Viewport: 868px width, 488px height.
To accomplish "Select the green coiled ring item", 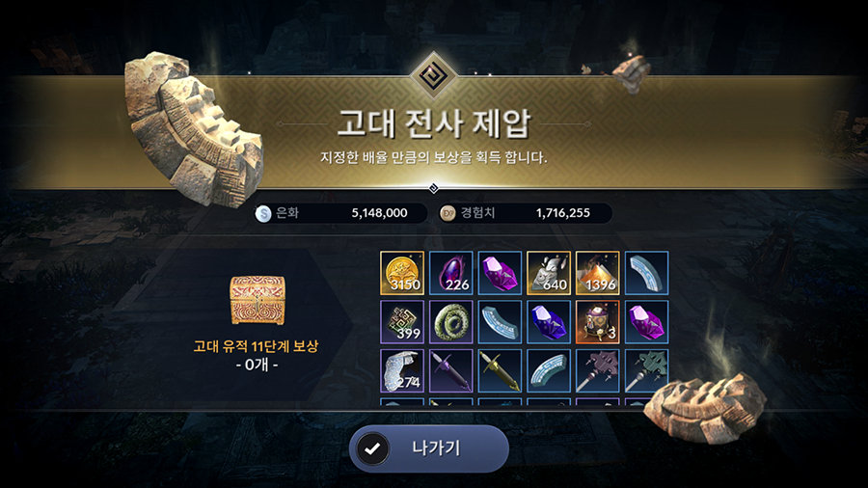I will (x=451, y=321).
